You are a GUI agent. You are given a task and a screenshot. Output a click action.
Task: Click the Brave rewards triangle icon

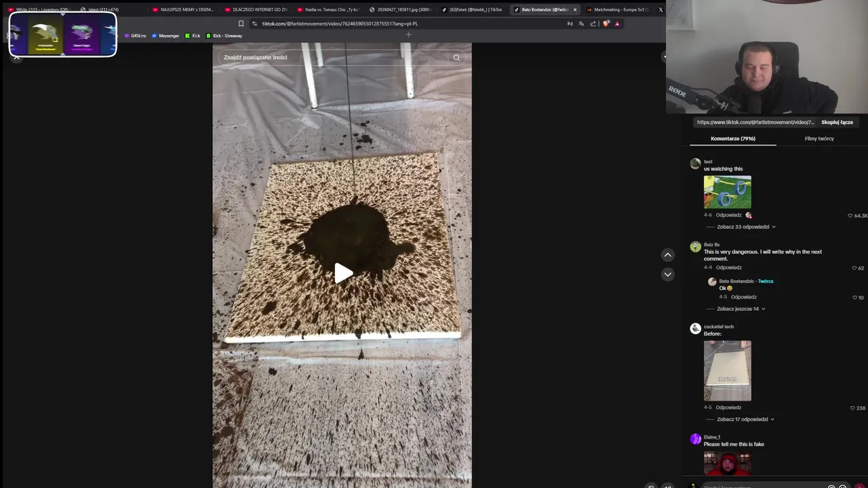(x=617, y=24)
